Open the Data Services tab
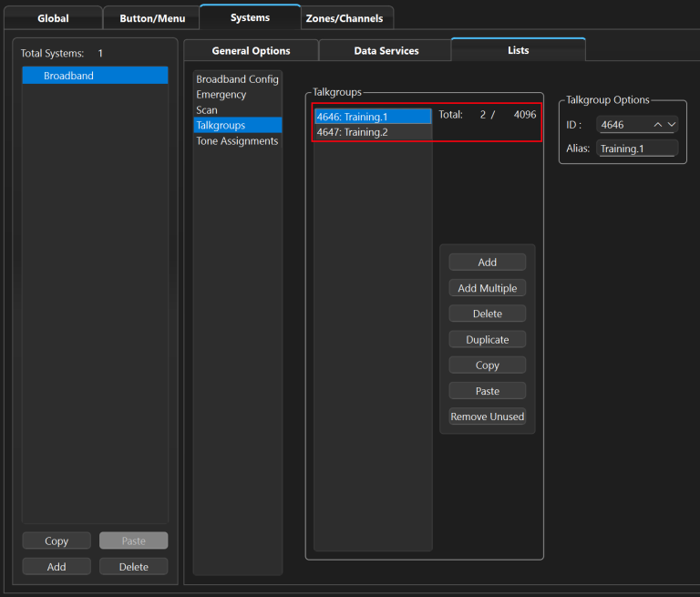Image resolution: width=700 pixels, height=597 pixels. [385, 51]
